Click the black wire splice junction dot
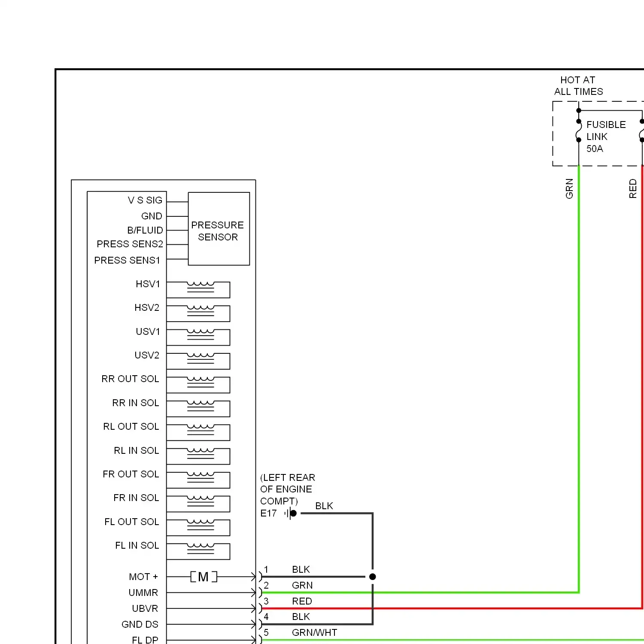The height and width of the screenshot is (644, 644). pos(373,577)
